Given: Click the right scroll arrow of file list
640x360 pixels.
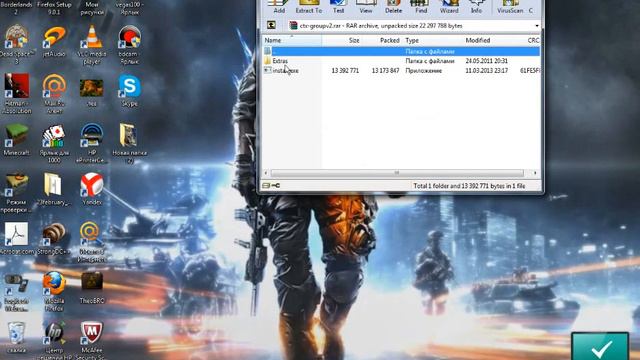Looking at the screenshot, I should pyautogui.click(x=535, y=173).
